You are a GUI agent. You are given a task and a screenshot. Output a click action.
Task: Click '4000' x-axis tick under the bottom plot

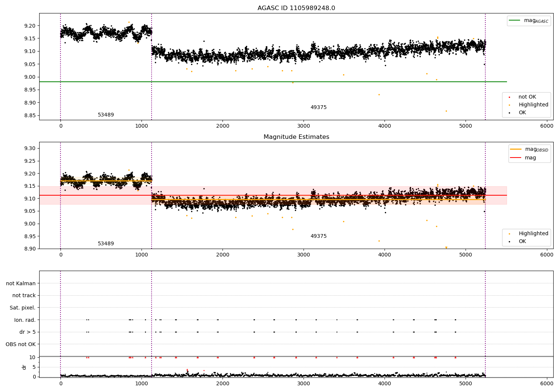point(385,383)
